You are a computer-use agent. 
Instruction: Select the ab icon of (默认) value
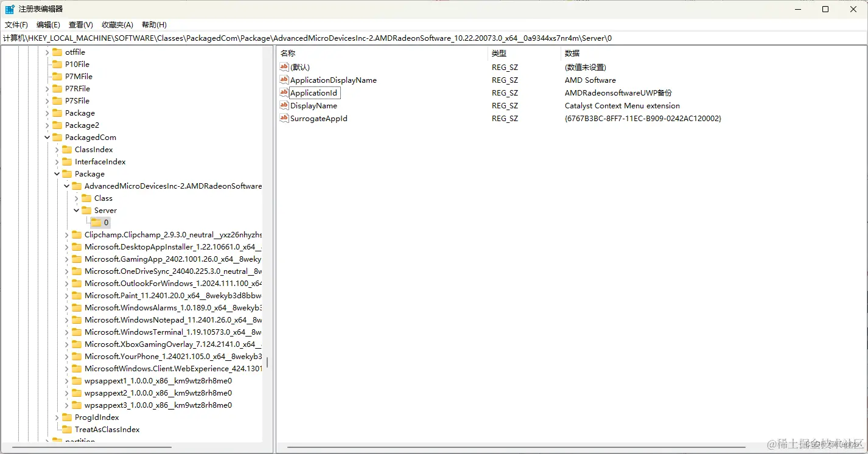(x=284, y=67)
